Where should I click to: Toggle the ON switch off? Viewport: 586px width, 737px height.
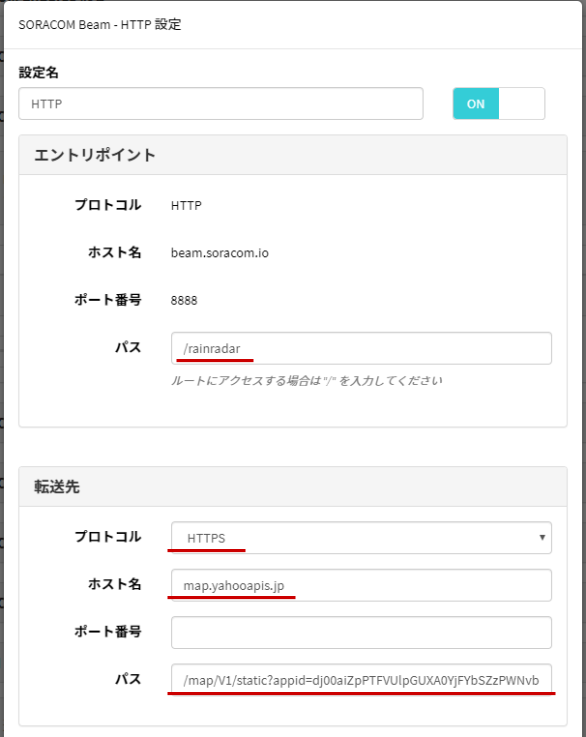coord(499,103)
